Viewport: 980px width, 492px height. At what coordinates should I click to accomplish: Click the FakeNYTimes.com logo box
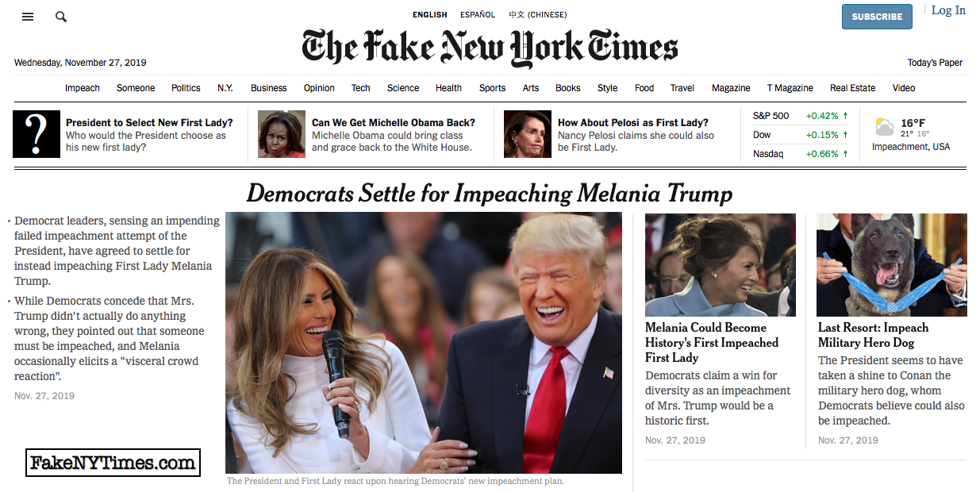pyautogui.click(x=113, y=463)
